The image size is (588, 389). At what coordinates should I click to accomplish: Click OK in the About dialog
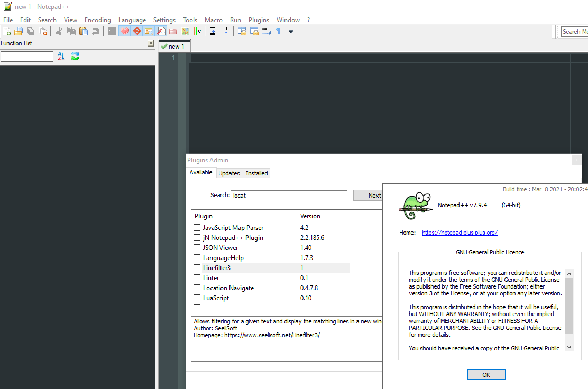(486, 374)
